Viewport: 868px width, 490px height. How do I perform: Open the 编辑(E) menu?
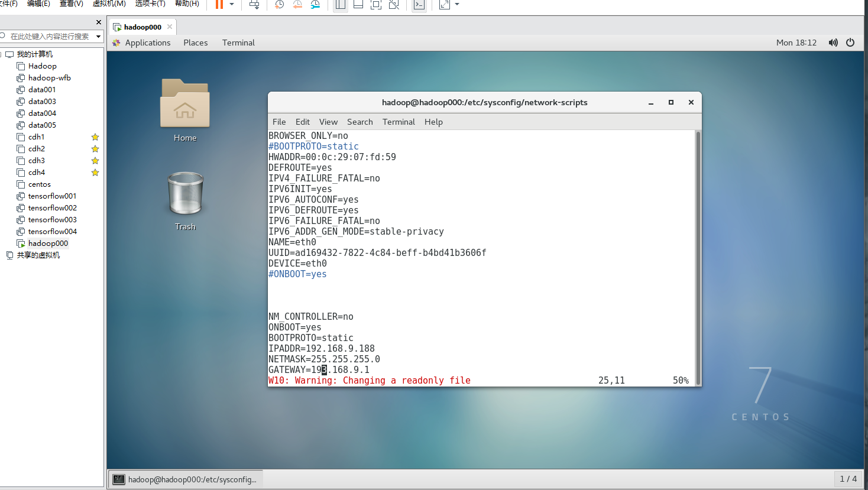[38, 4]
